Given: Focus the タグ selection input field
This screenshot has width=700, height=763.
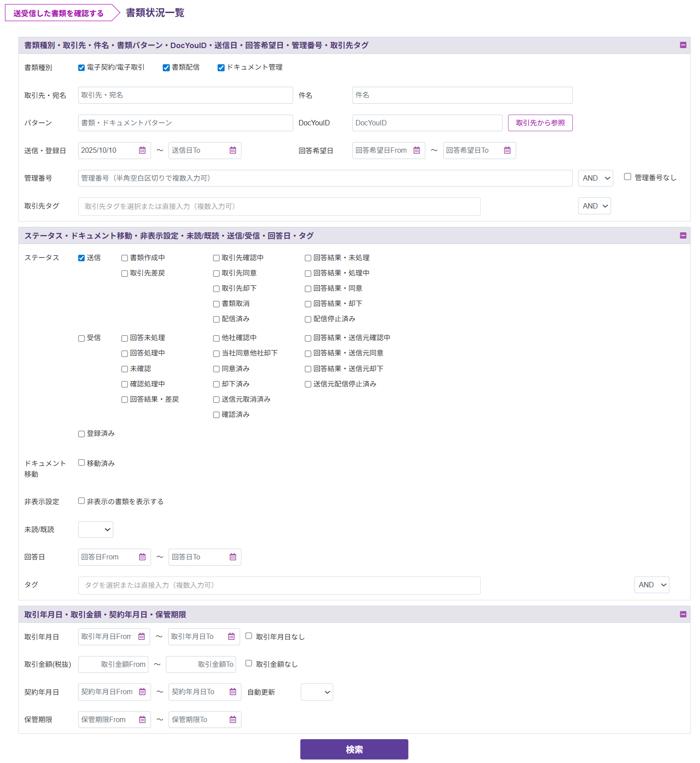Looking at the screenshot, I should [x=279, y=586].
